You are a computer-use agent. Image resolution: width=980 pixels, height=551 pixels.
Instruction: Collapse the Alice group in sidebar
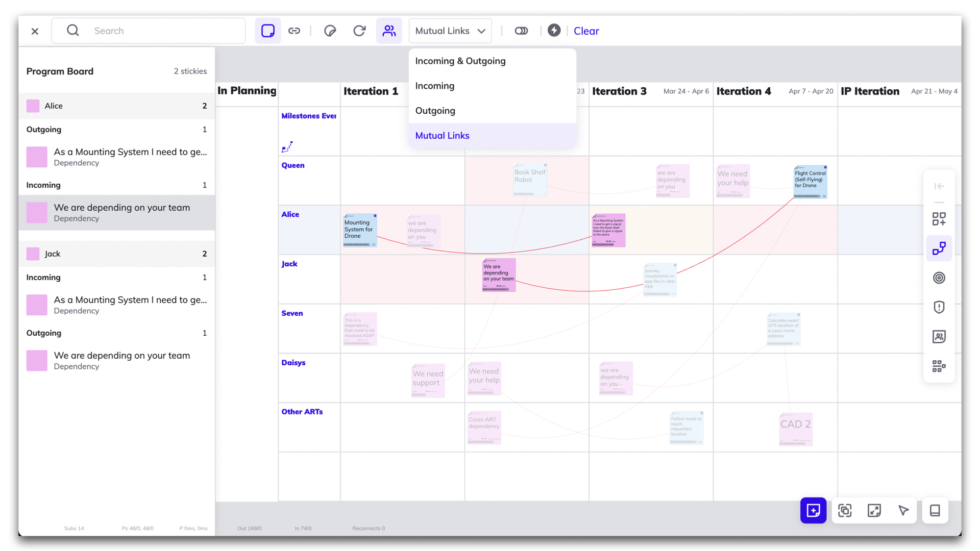click(x=116, y=106)
